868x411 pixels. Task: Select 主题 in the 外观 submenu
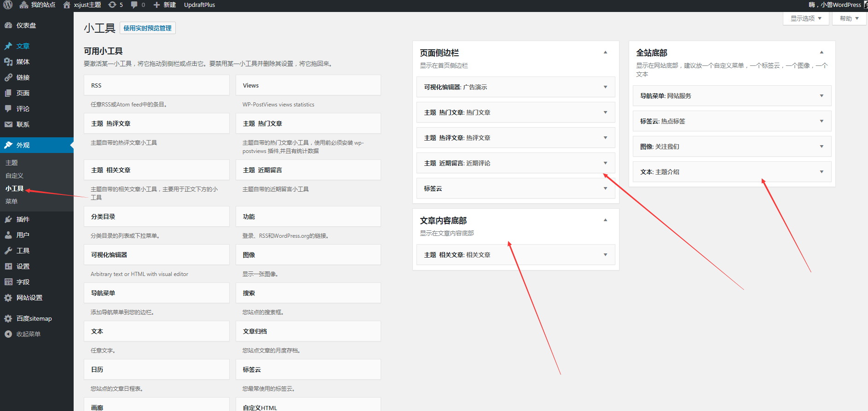coord(12,163)
